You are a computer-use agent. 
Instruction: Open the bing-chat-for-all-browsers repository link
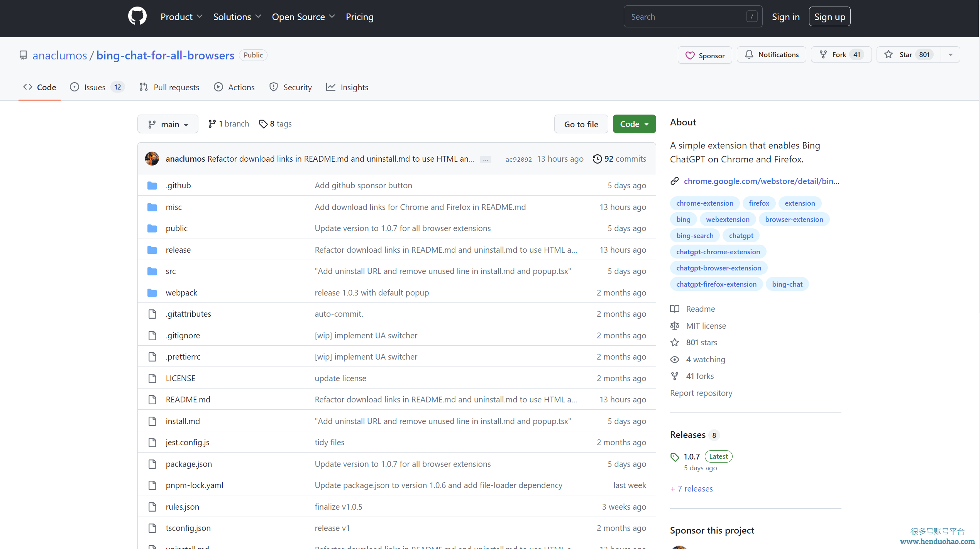point(165,55)
